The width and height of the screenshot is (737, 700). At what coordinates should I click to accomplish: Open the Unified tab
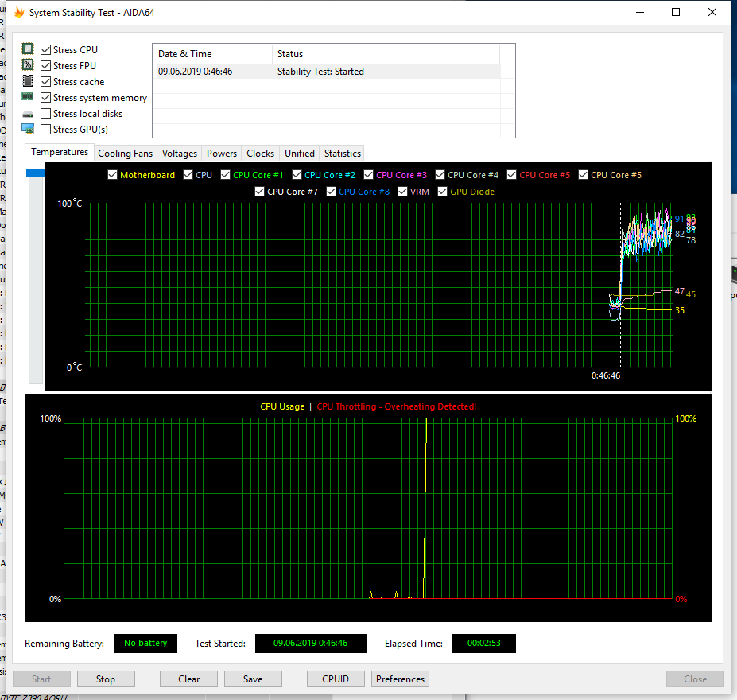click(300, 154)
